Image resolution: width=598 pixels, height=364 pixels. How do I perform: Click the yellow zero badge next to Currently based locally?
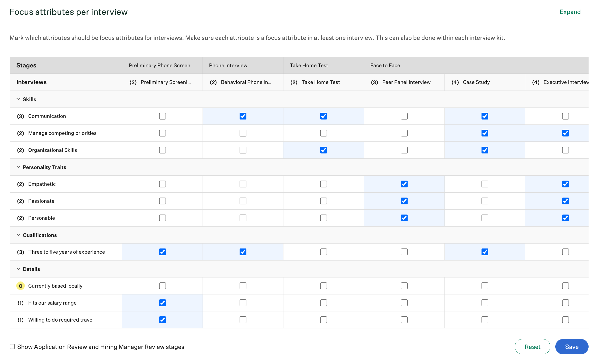[x=20, y=286]
